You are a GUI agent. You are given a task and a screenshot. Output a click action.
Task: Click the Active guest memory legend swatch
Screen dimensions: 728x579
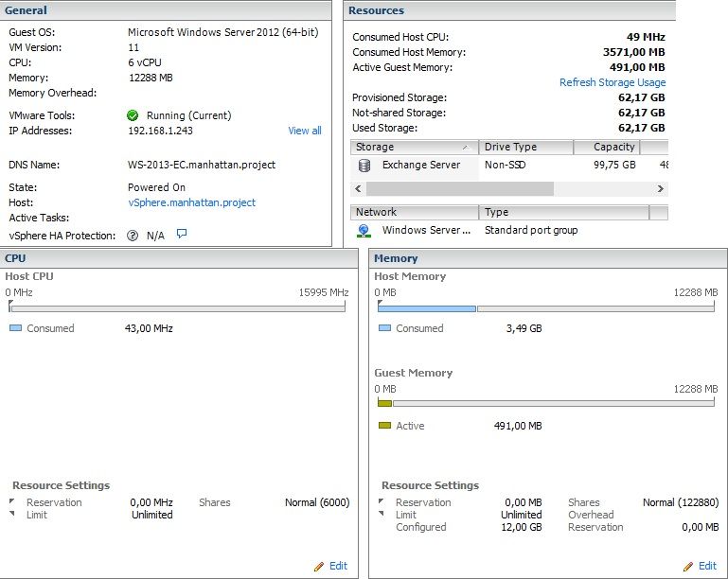[384, 426]
